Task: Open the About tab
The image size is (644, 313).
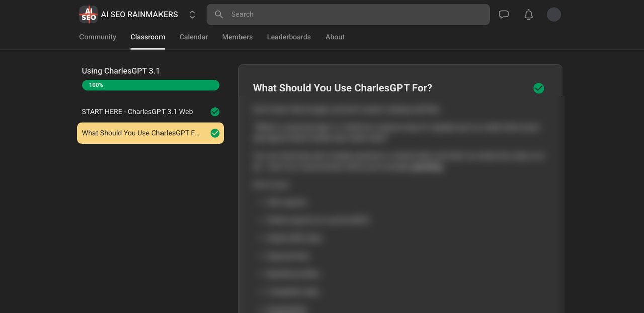Action: tap(335, 37)
